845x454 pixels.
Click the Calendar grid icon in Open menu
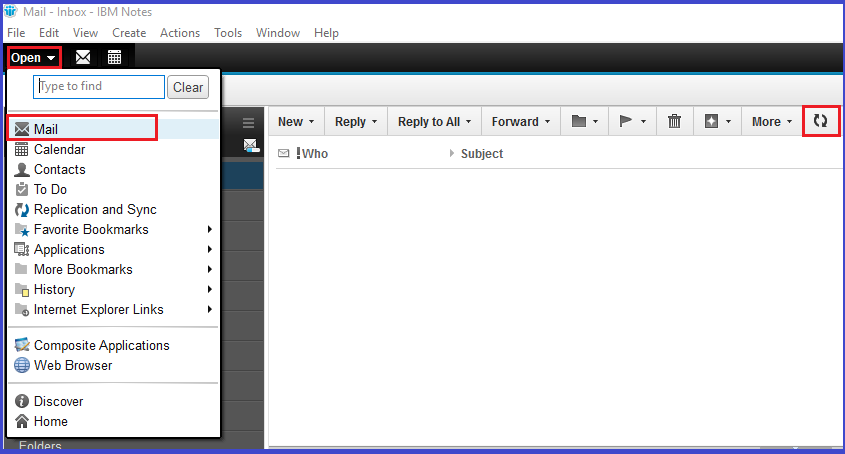point(22,149)
